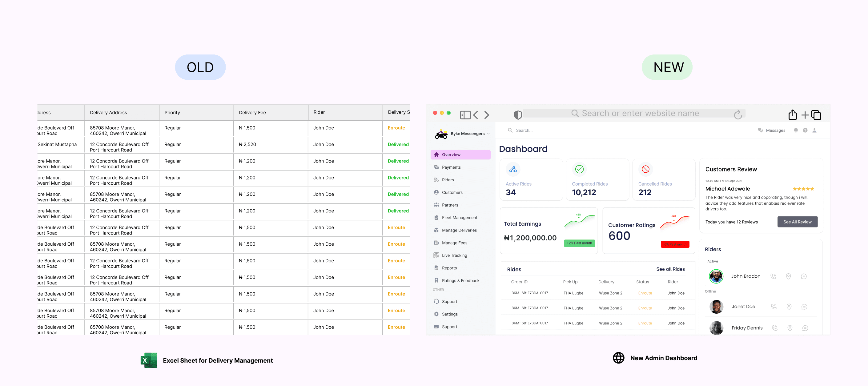Viewport: 868px width, 386px height.
Task: Locate Janet Doe with pin icon
Action: point(789,307)
